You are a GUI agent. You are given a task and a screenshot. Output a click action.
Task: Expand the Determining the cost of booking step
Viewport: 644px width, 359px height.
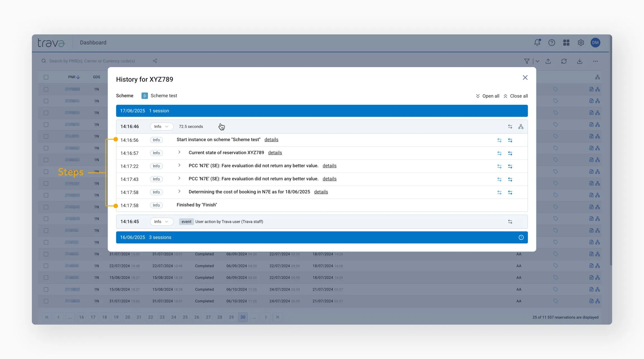[179, 192]
